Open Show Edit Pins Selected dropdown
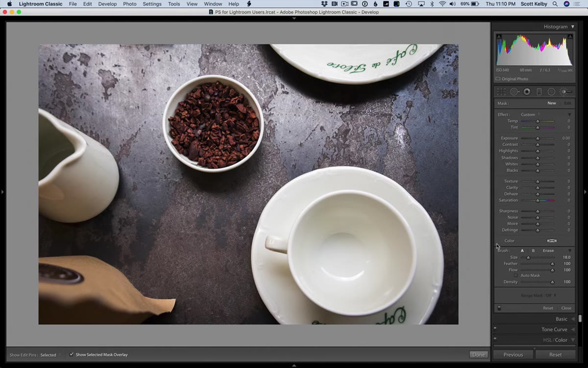This screenshot has height=368, width=588. (x=50, y=355)
